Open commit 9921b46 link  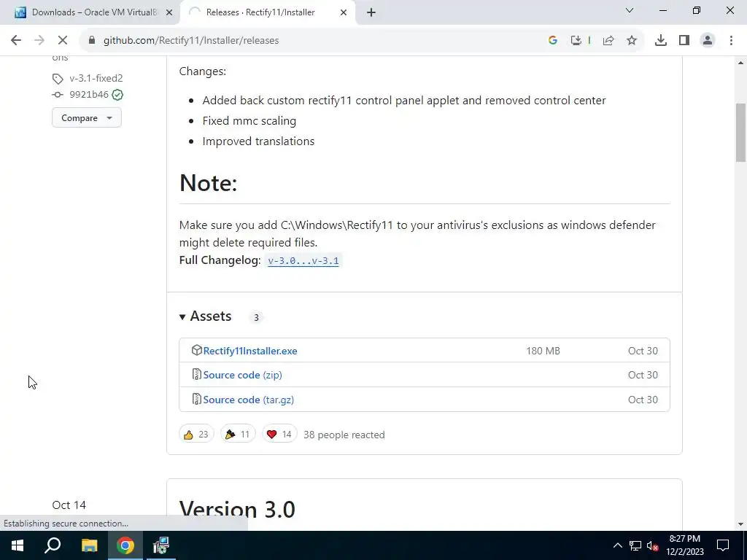pos(88,94)
